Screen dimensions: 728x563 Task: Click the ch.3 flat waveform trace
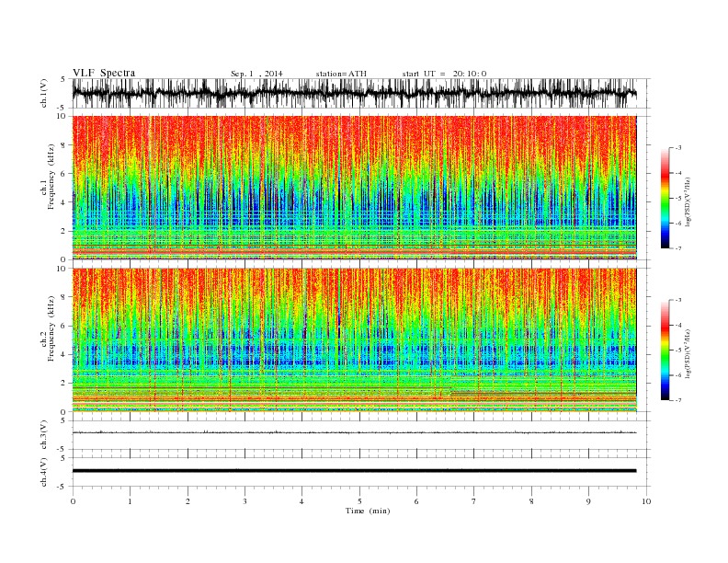point(354,432)
